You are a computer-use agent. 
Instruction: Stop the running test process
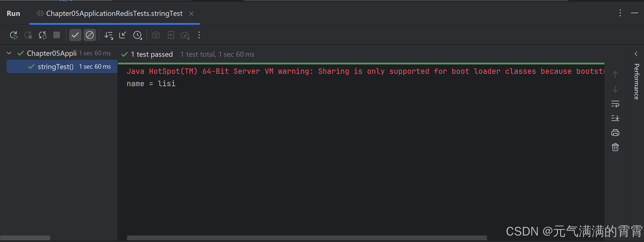(x=57, y=35)
